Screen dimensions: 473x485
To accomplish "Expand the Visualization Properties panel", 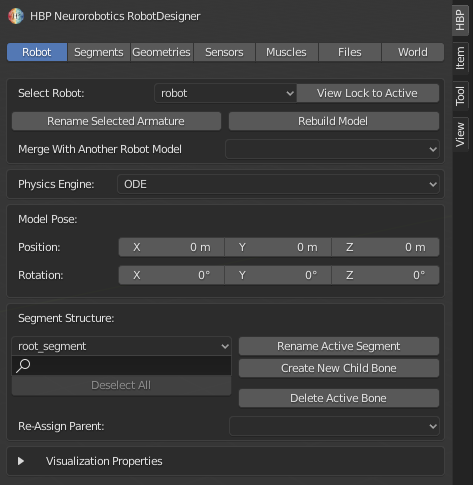I will (21, 461).
